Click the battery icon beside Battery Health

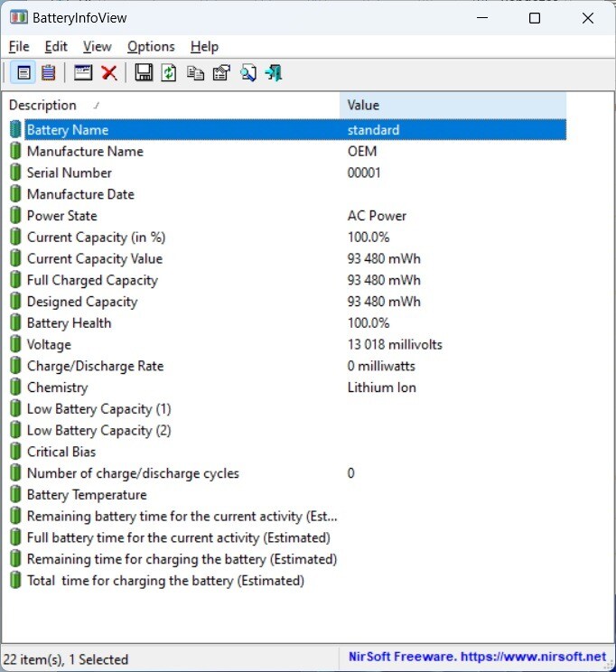[15, 322]
